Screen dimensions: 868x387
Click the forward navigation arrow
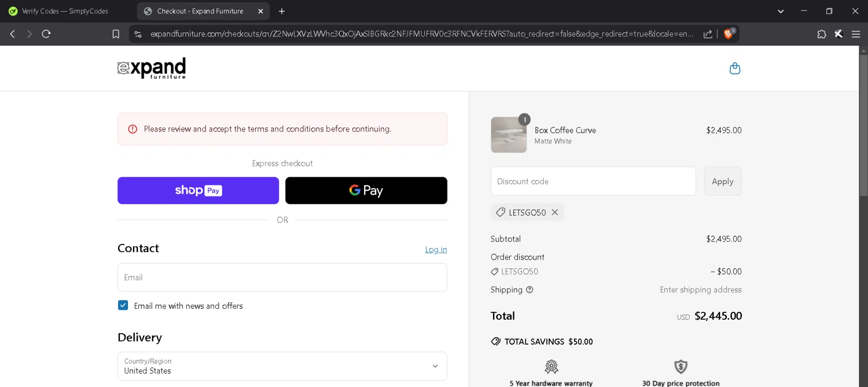coord(29,34)
